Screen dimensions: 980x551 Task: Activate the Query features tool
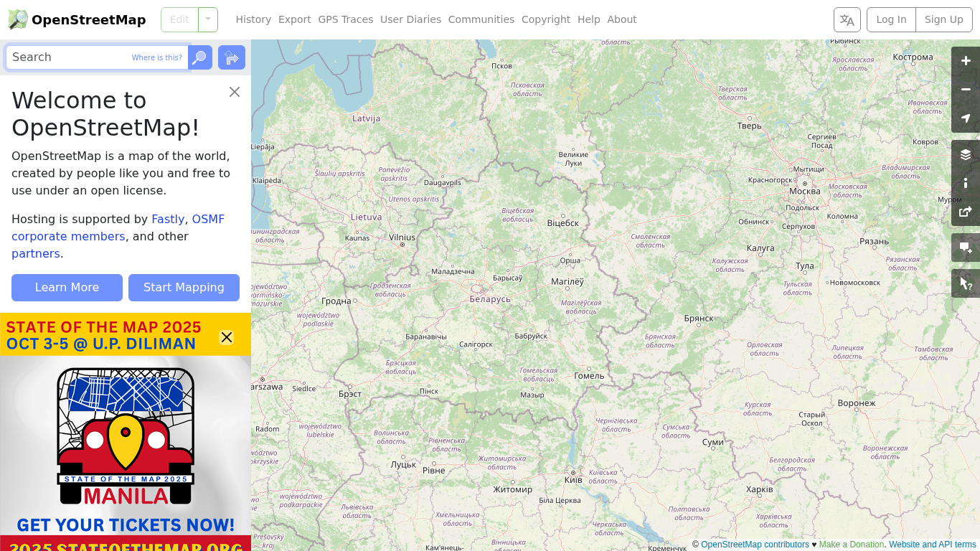(x=966, y=283)
